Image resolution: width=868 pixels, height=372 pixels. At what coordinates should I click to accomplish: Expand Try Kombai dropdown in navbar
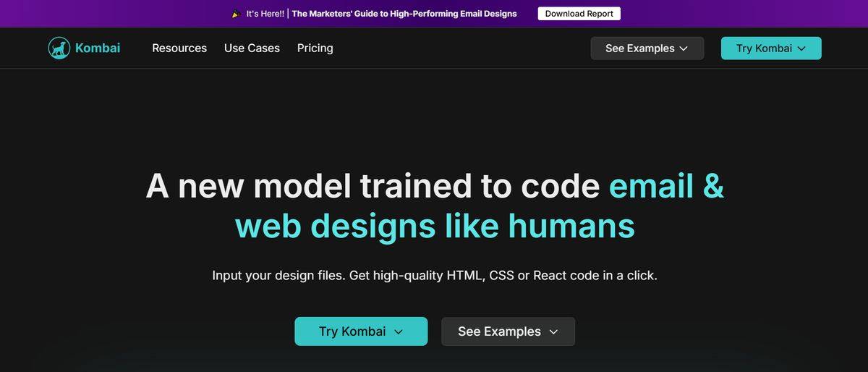[x=771, y=48]
